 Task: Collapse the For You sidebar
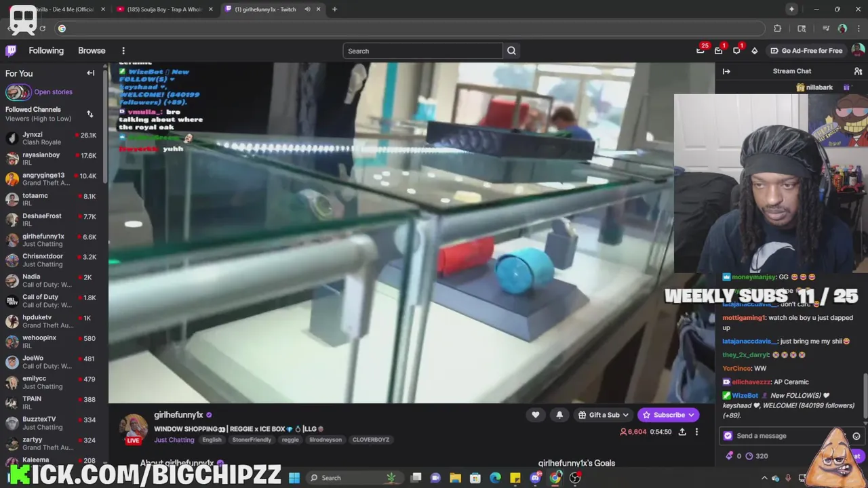pyautogui.click(x=90, y=73)
